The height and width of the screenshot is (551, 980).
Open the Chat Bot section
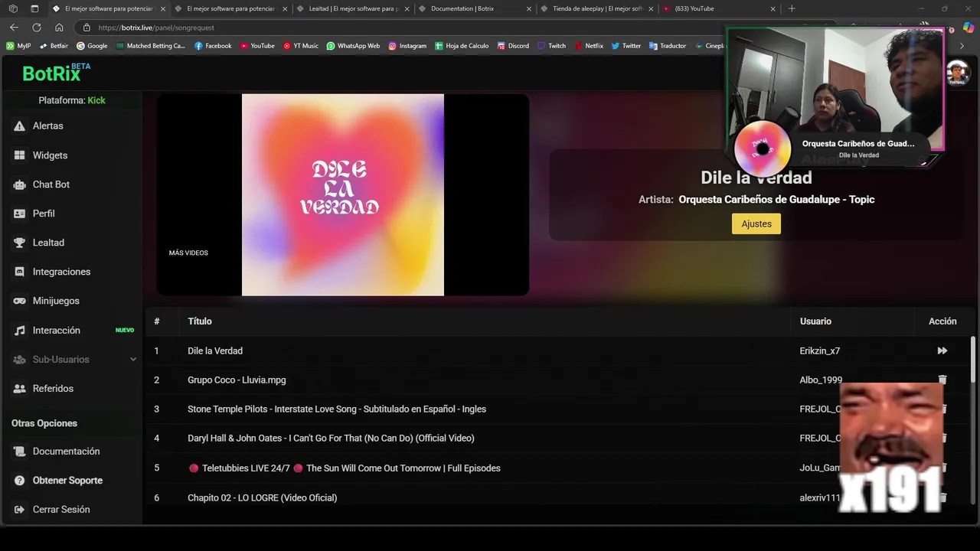click(x=51, y=184)
